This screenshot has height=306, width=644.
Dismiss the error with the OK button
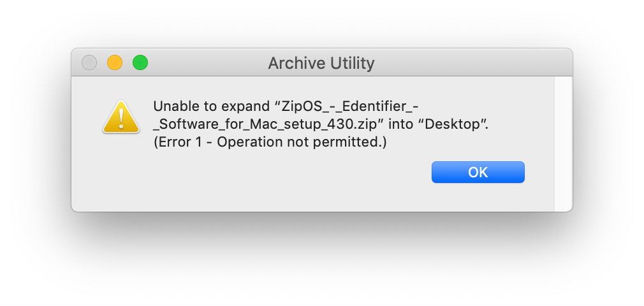coord(478,172)
